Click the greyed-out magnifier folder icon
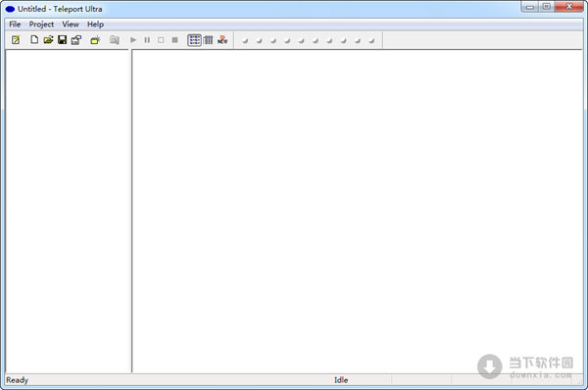The width and height of the screenshot is (588, 390). (x=115, y=40)
